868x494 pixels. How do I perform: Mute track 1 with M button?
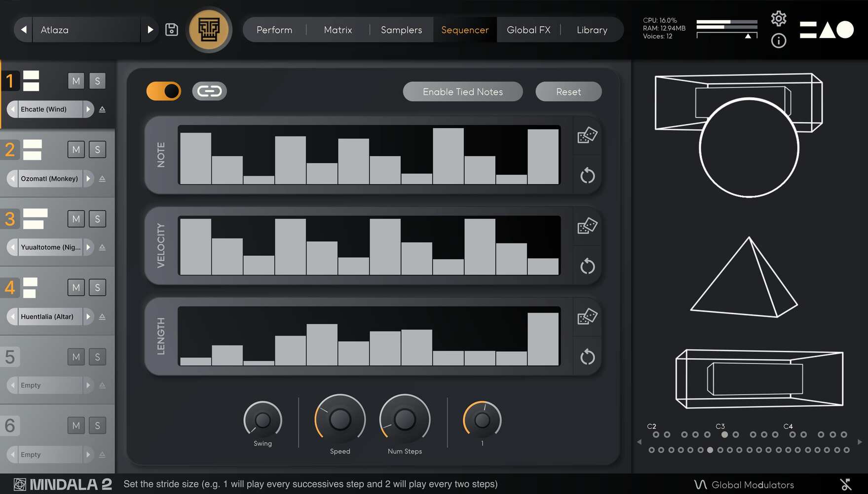(76, 80)
